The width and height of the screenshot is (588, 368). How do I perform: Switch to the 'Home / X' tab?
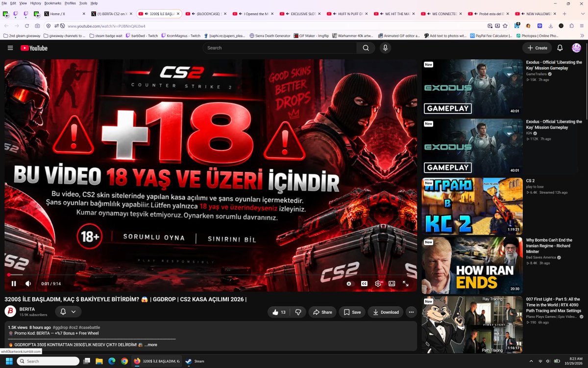tap(65, 14)
